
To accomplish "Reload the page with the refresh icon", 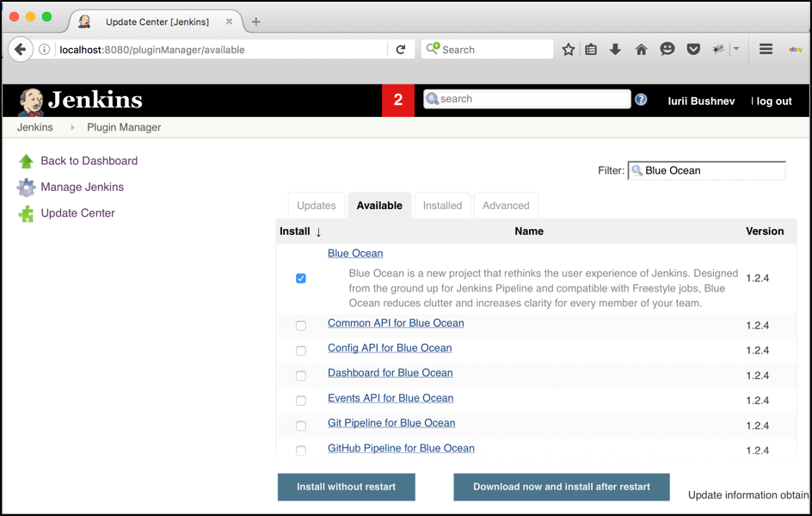I will tap(400, 50).
